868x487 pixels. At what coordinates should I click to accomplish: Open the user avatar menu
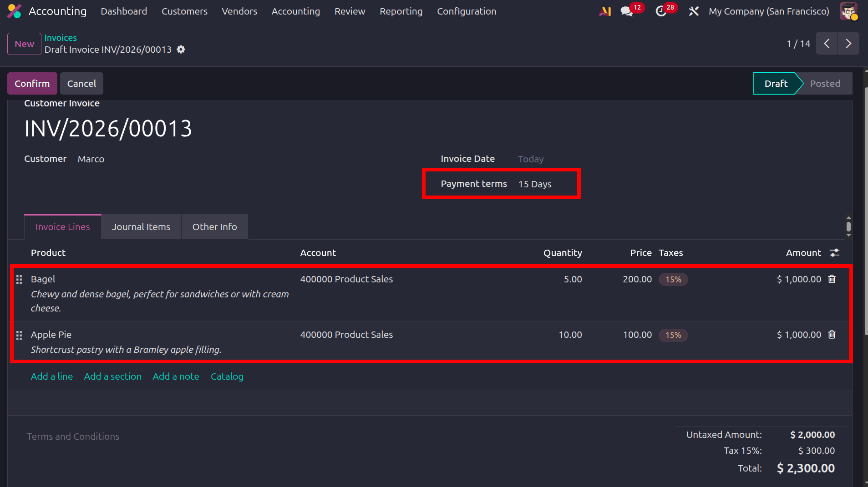(849, 11)
